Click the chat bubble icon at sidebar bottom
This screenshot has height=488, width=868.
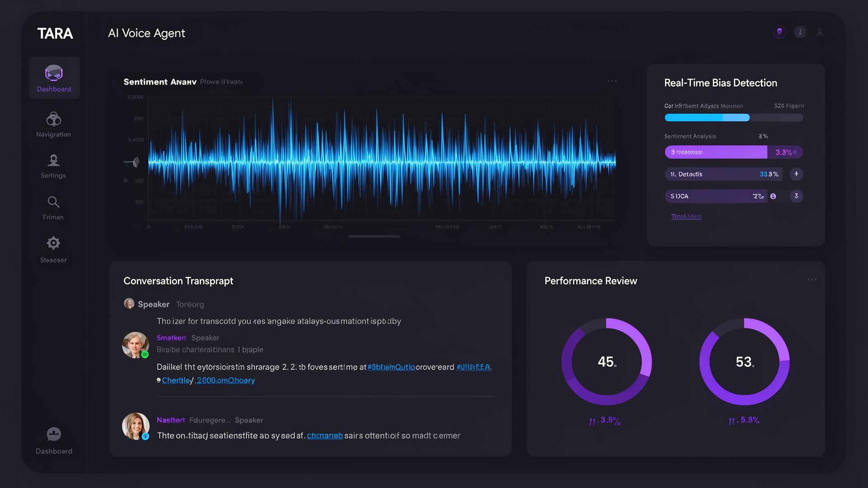coord(53,434)
